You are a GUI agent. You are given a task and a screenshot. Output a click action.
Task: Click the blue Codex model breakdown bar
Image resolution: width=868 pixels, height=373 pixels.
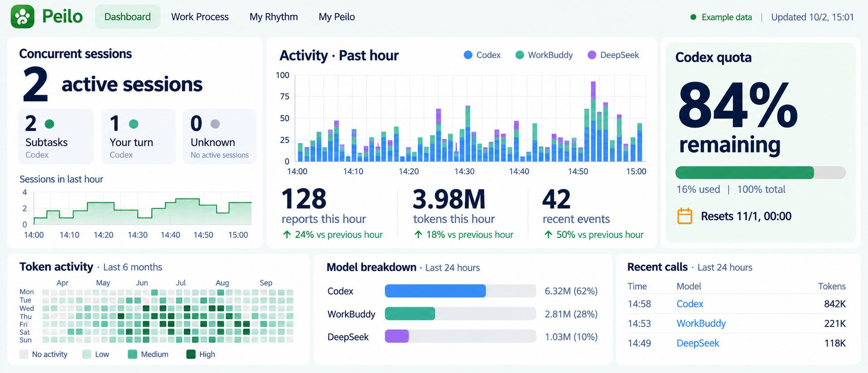pyautogui.click(x=435, y=291)
